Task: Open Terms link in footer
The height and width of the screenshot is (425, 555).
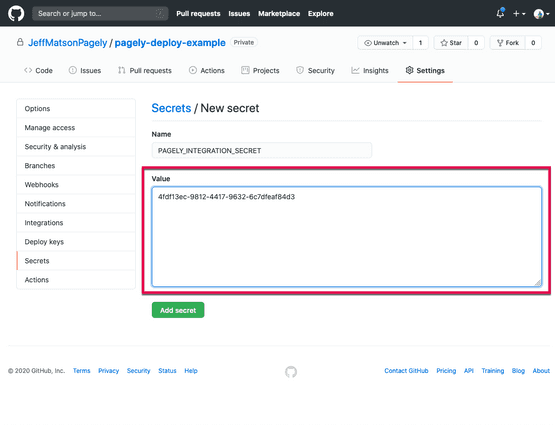Action: pos(82,371)
